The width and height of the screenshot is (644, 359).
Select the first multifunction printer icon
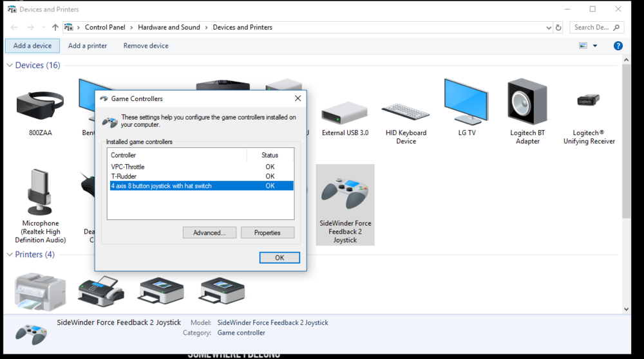point(40,291)
